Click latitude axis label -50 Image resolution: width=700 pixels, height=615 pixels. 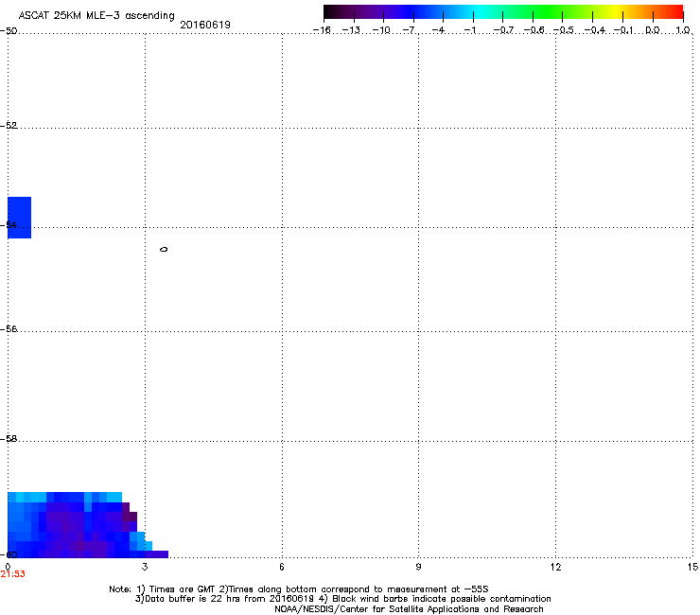(x=9, y=31)
